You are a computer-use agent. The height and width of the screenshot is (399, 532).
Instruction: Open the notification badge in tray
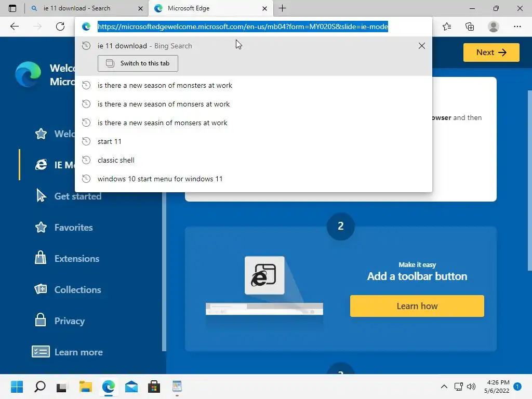pos(517,387)
